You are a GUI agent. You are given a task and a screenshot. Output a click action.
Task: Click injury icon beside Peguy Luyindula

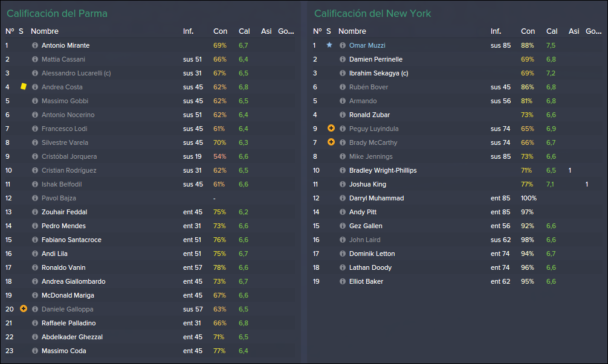[x=331, y=128]
